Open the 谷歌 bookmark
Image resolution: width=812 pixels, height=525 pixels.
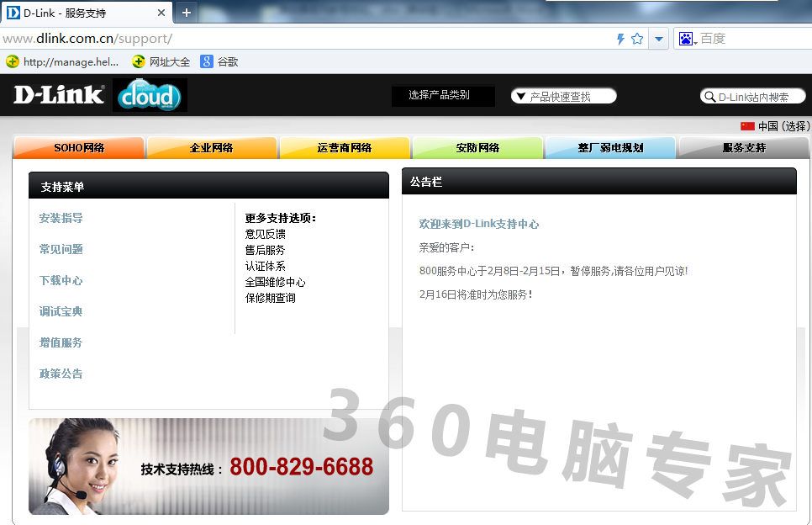[219, 61]
